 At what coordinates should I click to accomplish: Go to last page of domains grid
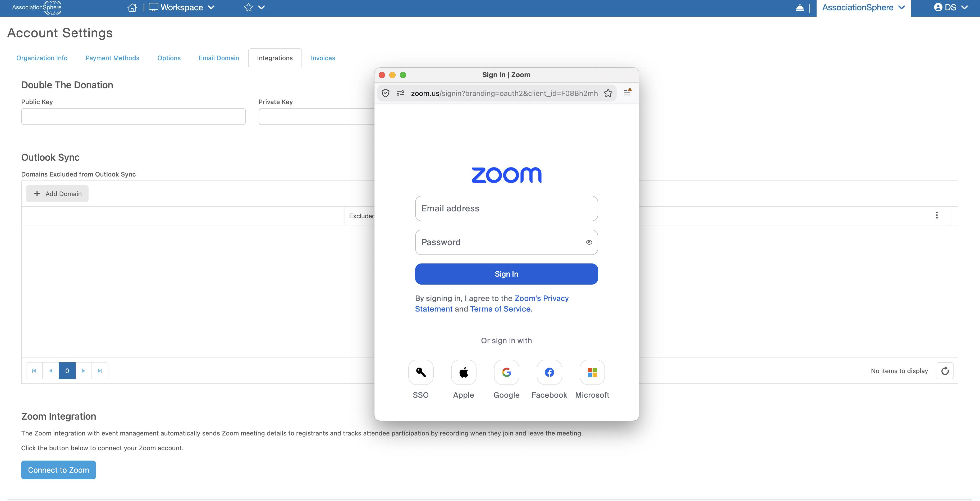pos(100,371)
